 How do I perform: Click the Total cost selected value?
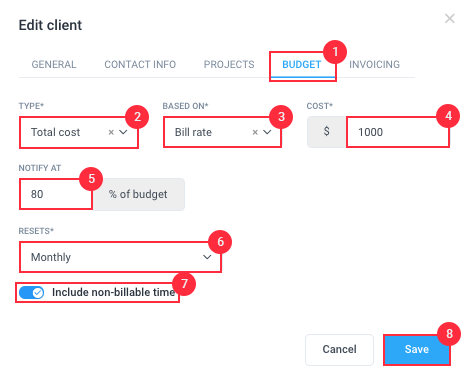point(55,132)
